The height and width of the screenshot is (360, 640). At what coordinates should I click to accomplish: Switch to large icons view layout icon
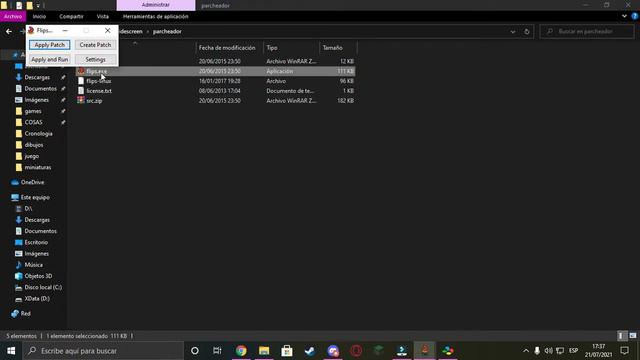633,336
